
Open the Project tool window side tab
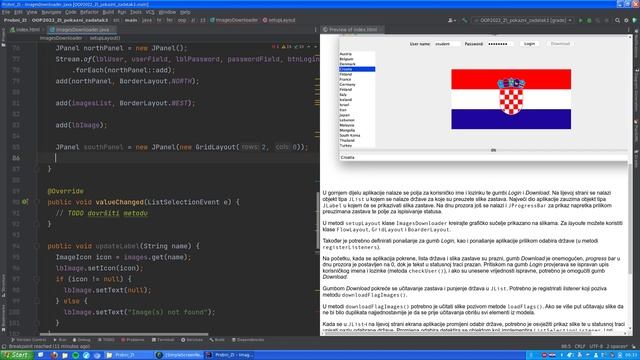point(3,38)
